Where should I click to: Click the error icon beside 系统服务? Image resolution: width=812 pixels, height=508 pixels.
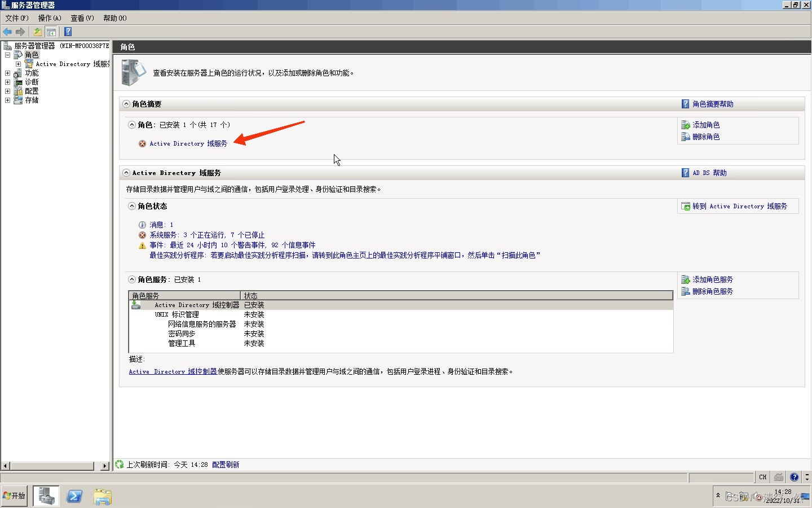[142, 235]
